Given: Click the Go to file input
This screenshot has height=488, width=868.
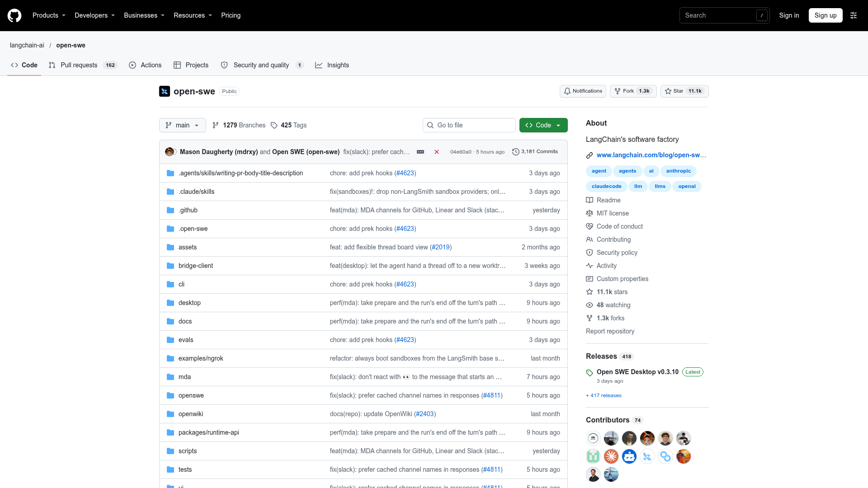Looking at the screenshot, I should 469,125.
